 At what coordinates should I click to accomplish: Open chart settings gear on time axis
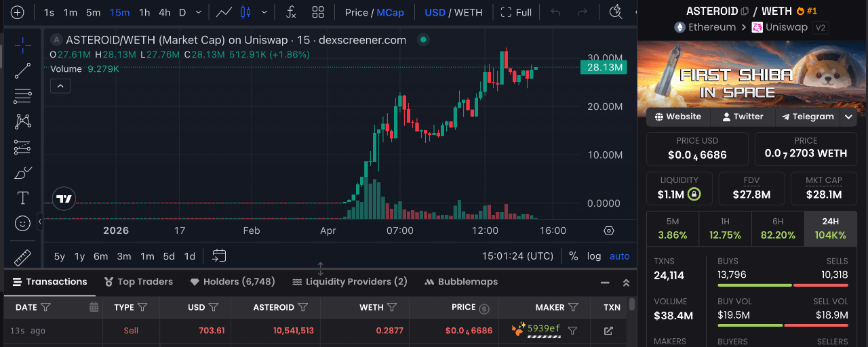tap(608, 230)
